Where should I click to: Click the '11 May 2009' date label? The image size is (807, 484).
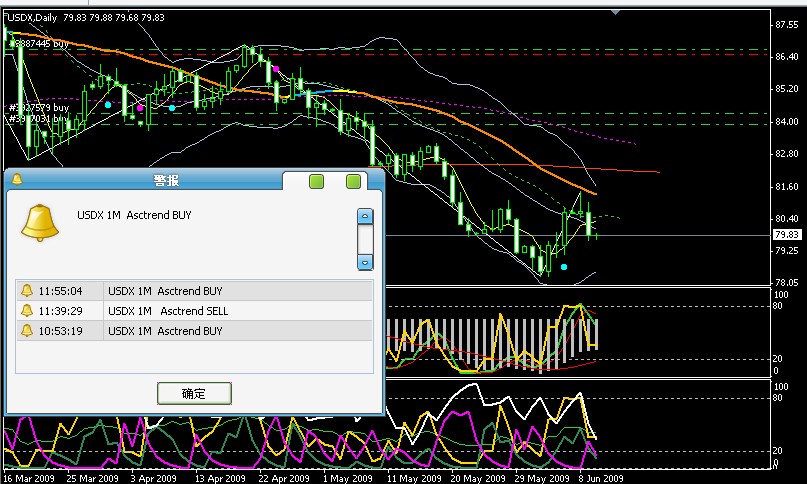click(x=412, y=478)
